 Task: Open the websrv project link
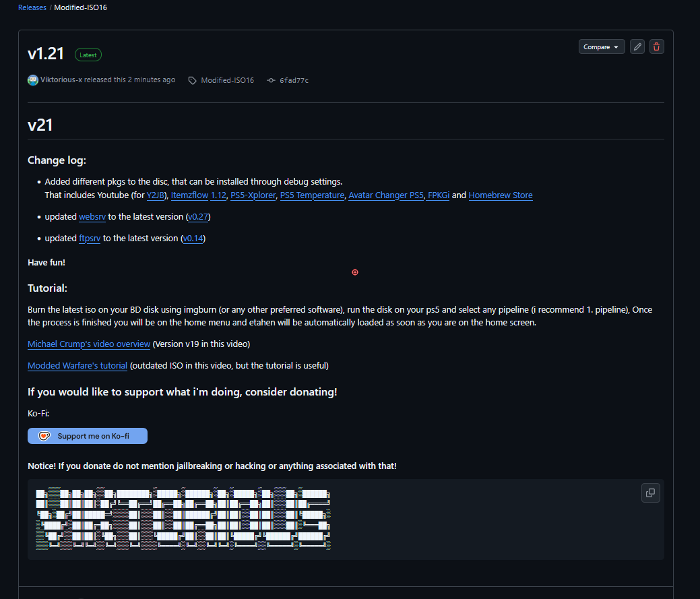coord(92,216)
